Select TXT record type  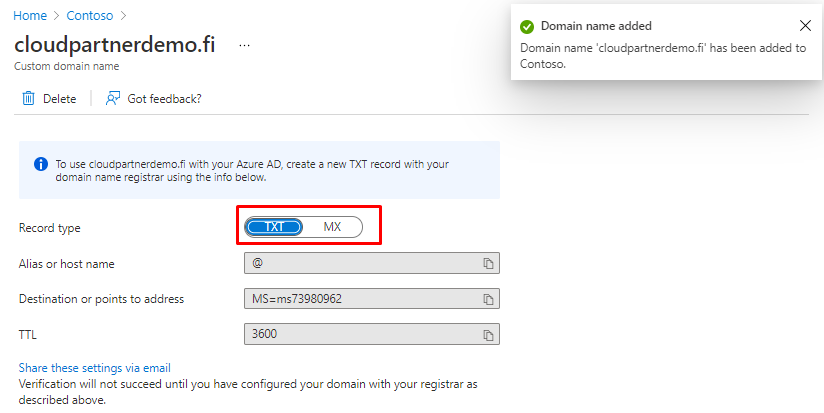pos(274,227)
